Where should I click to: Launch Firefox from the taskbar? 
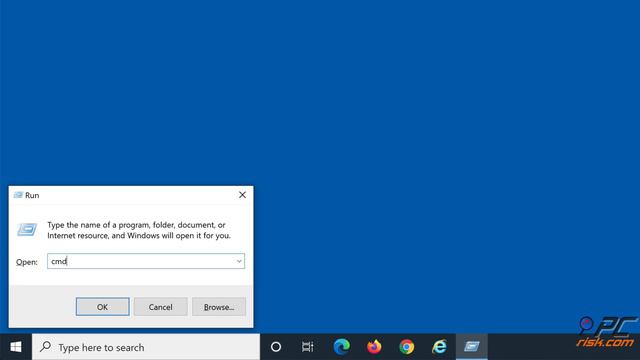pyautogui.click(x=374, y=347)
